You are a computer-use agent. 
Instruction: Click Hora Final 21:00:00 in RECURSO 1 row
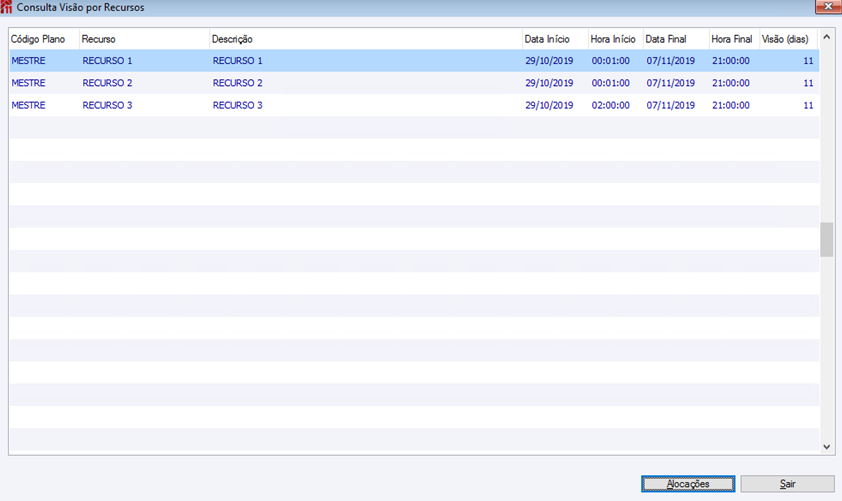pos(731,61)
